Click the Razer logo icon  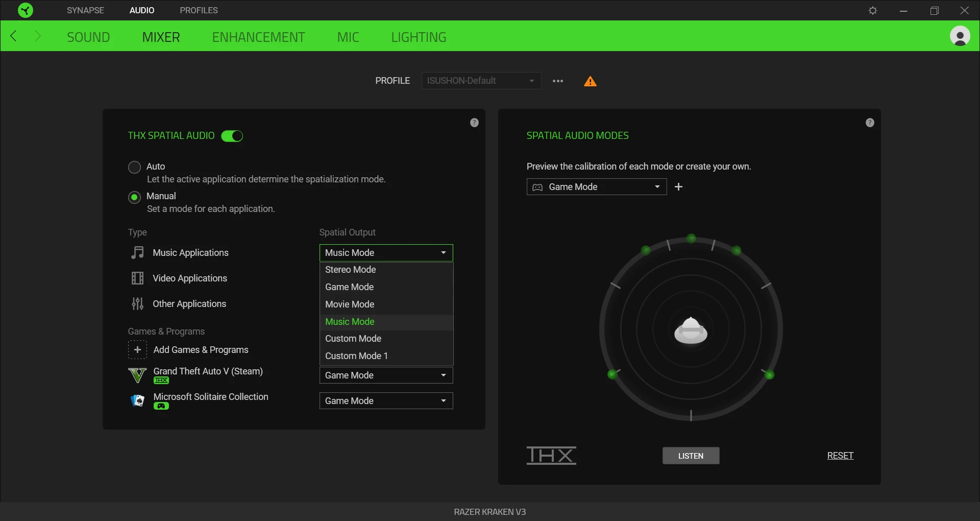[x=25, y=10]
